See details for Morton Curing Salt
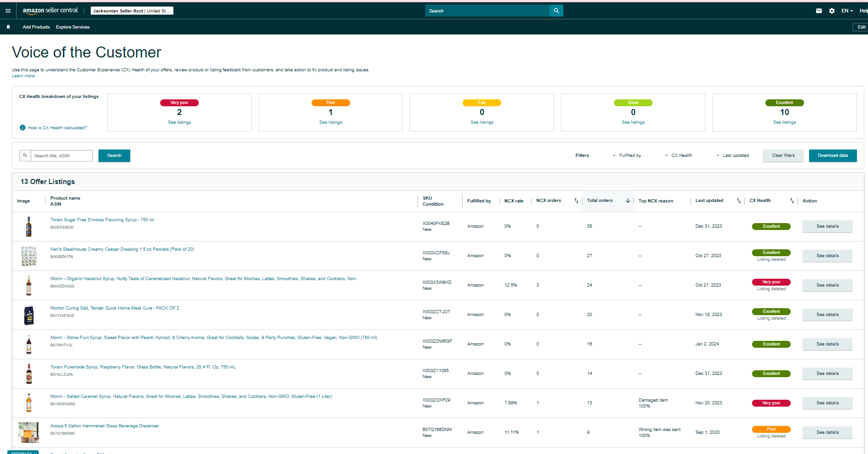Screen dimensions: 868x454 pyautogui.click(x=827, y=315)
